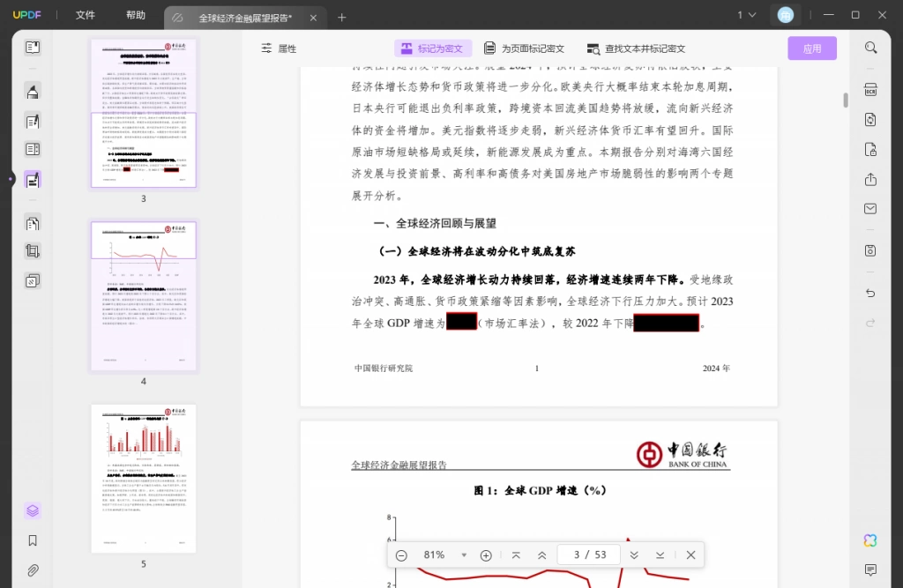
Task: Select page 4 thumbnail
Action: (x=144, y=296)
